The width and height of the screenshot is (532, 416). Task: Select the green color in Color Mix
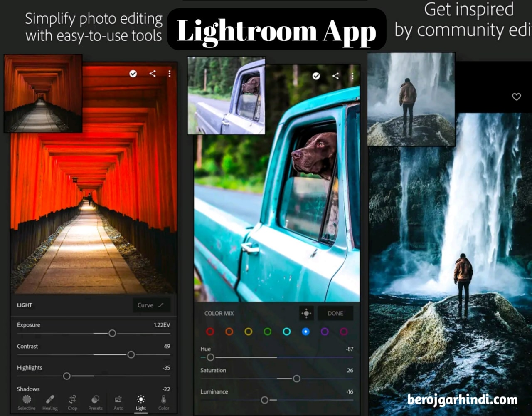pyautogui.click(x=268, y=332)
